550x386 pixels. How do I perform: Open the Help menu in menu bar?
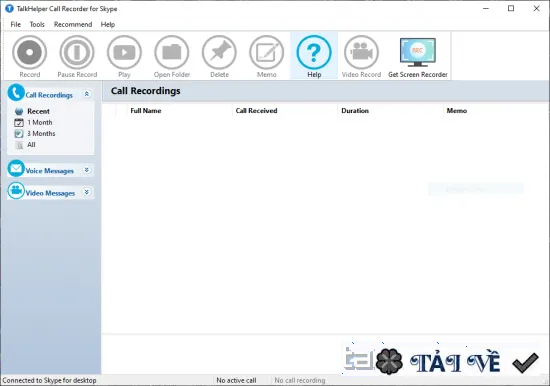click(108, 24)
